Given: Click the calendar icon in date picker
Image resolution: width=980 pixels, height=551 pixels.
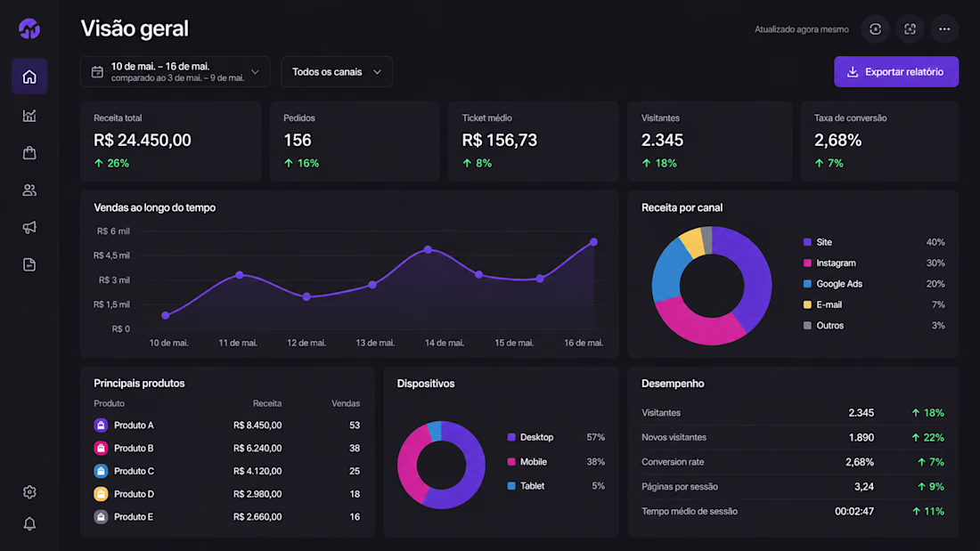Looking at the screenshot, I should pos(97,72).
